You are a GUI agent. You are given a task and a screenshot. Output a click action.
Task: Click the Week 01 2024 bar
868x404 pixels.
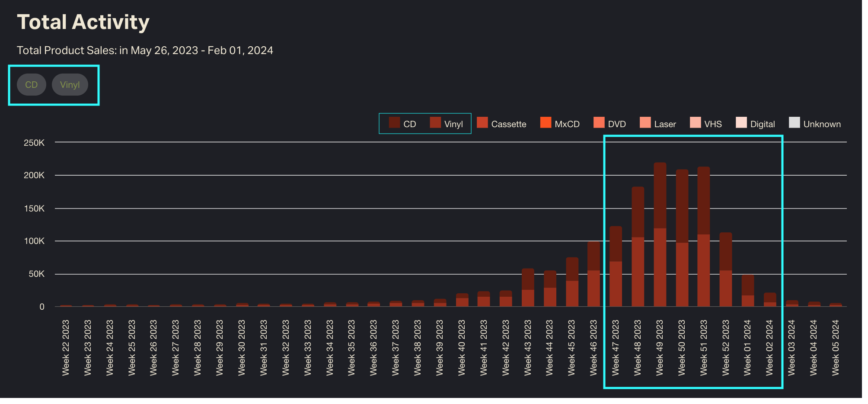click(747, 291)
